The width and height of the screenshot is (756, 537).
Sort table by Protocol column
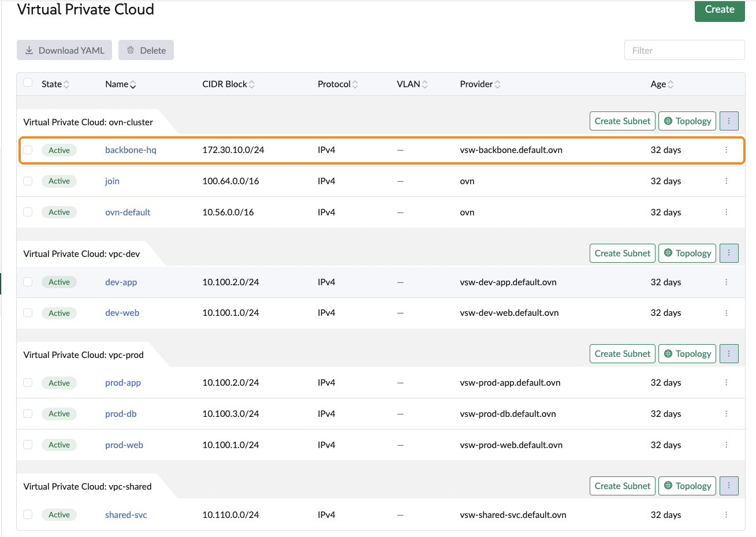tap(338, 84)
